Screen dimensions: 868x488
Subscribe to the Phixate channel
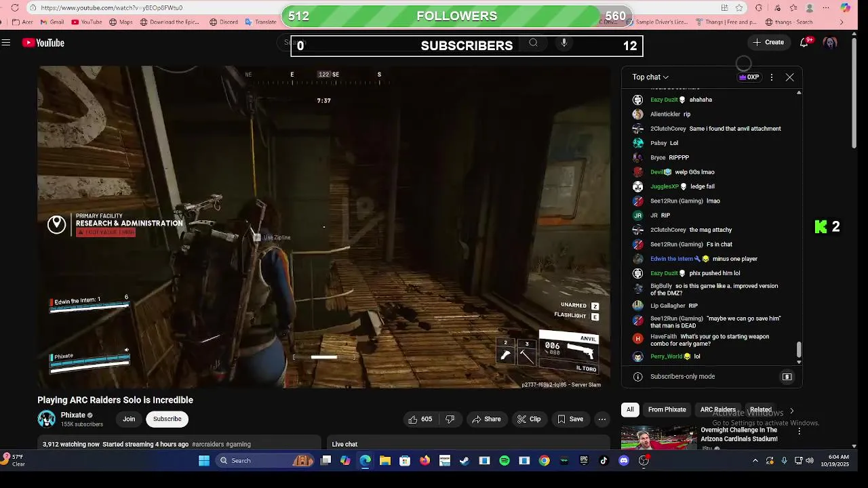click(167, 419)
